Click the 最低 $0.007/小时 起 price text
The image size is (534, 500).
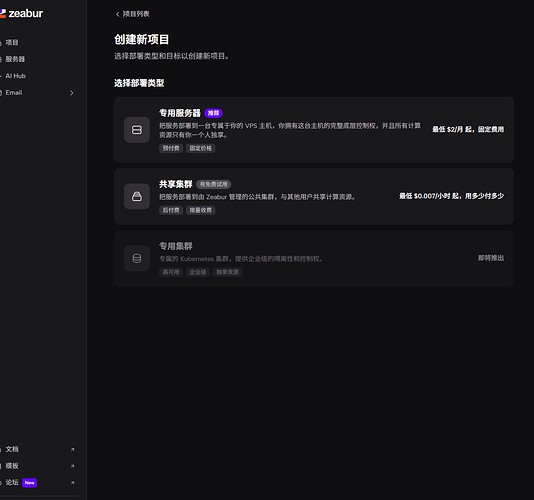(x=452, y=196)
